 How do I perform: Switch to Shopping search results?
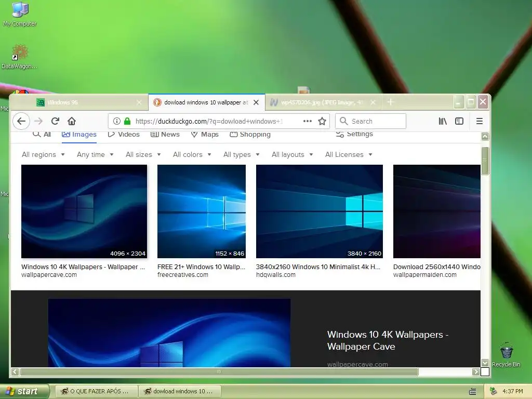[x=250, y=135]
